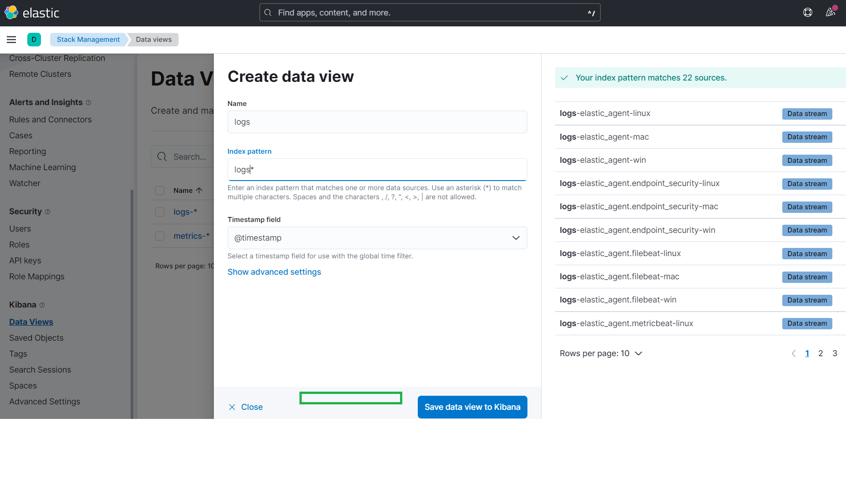Click Data stream badge for logs-elastic_agent.filebeat-win
Screen dimensions: 846x504
[x=807, y=300]
